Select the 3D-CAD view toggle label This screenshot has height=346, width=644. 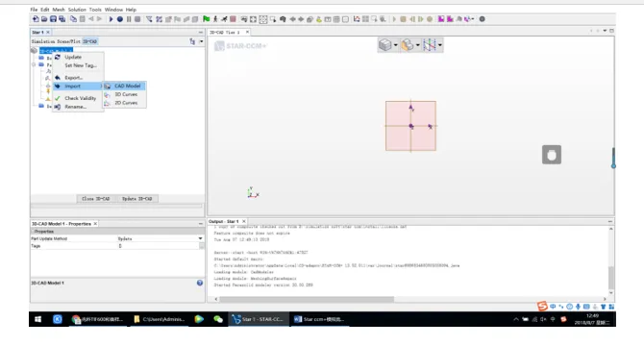point(90,41)
